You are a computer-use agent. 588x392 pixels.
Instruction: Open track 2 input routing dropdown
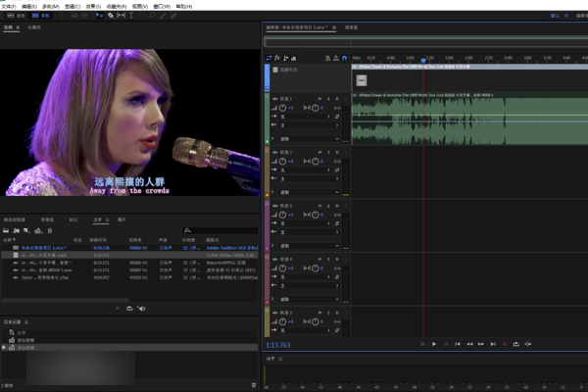click(305, 171)
